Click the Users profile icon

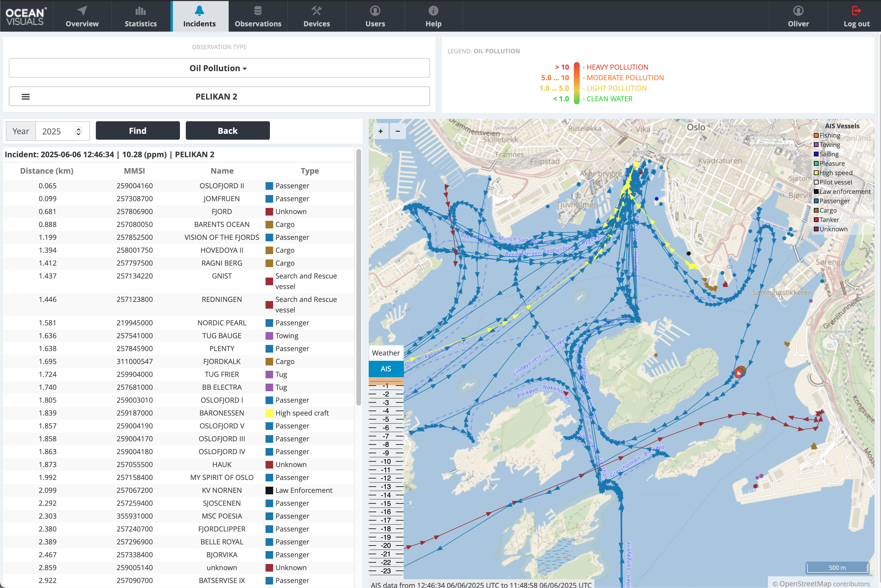point(375,11)
